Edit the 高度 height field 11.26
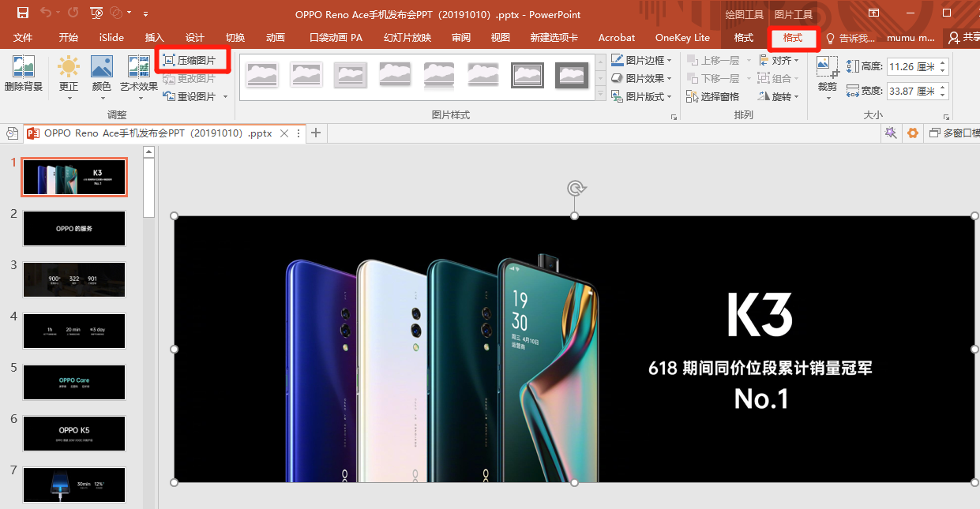980x509 pixels. click(911, 66)
